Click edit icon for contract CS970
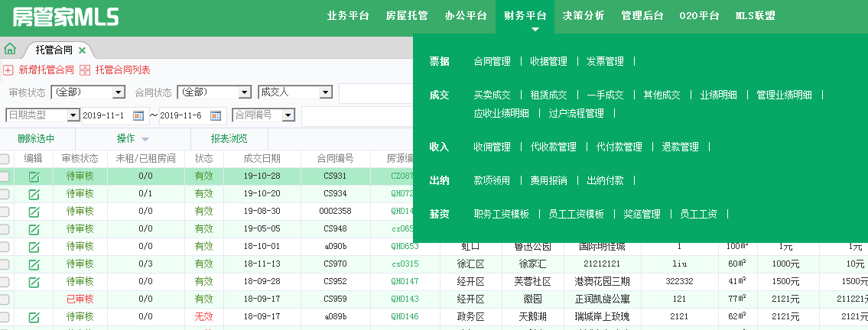868x330 pixels. pyautogui.click(x=34, y=264)
